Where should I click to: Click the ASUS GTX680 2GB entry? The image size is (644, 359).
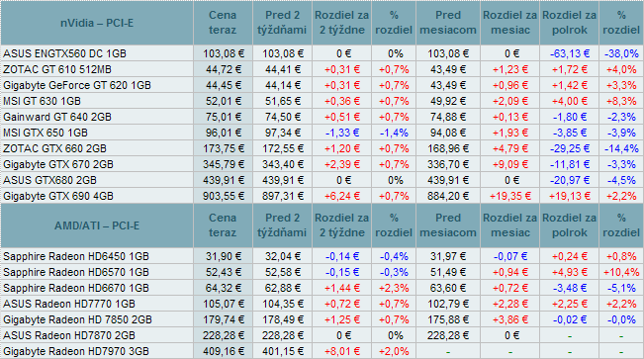coord(49,180)
